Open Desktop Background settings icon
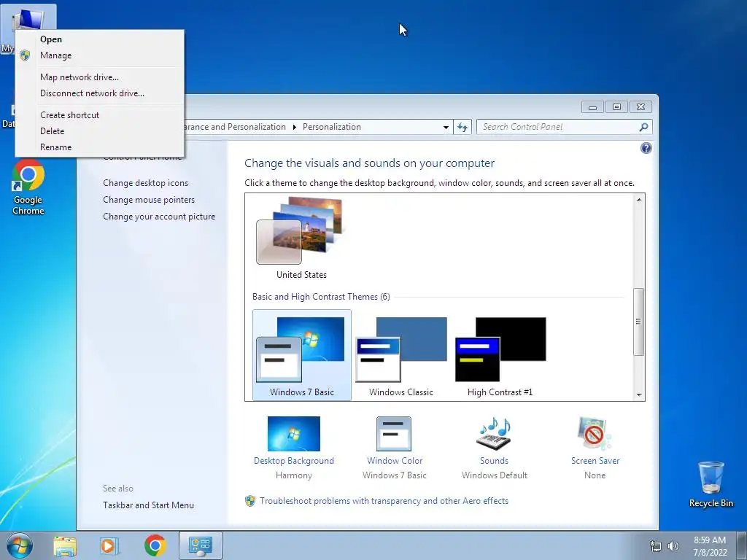 pos(293,434)
